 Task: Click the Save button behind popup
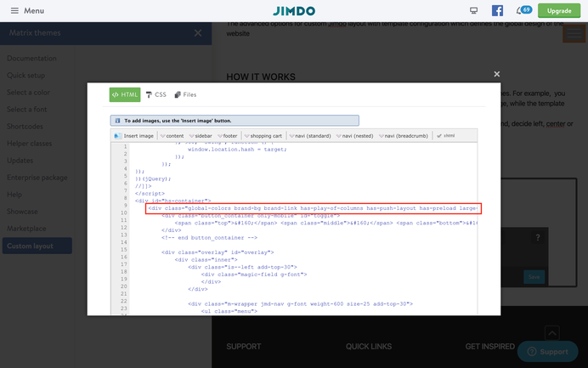coord(534,277)
